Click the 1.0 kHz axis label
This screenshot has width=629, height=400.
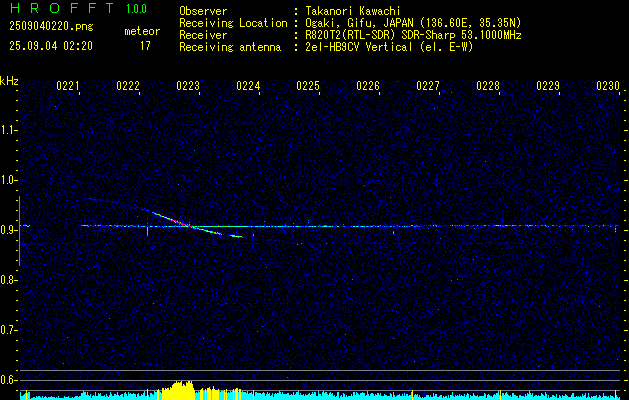coord(8,180)
